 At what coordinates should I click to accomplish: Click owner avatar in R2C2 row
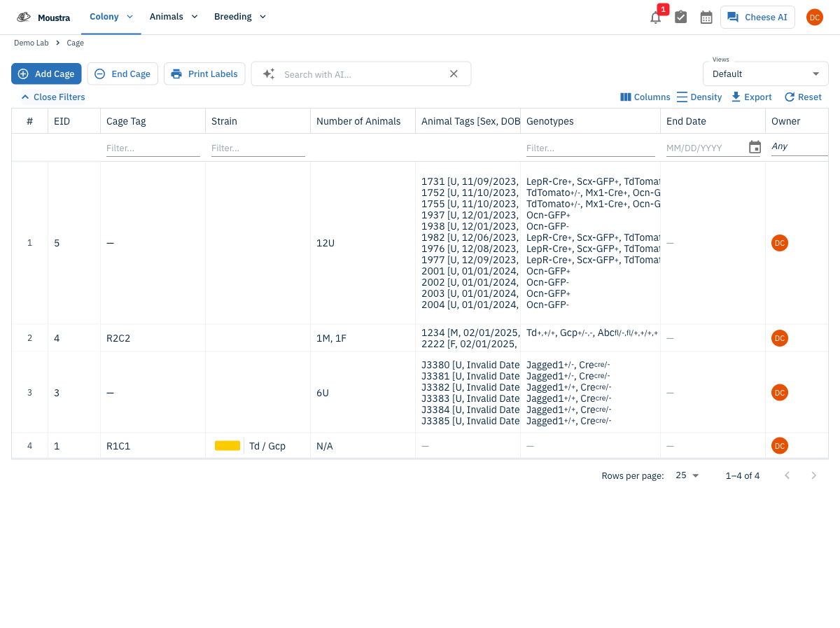point(780,338)
